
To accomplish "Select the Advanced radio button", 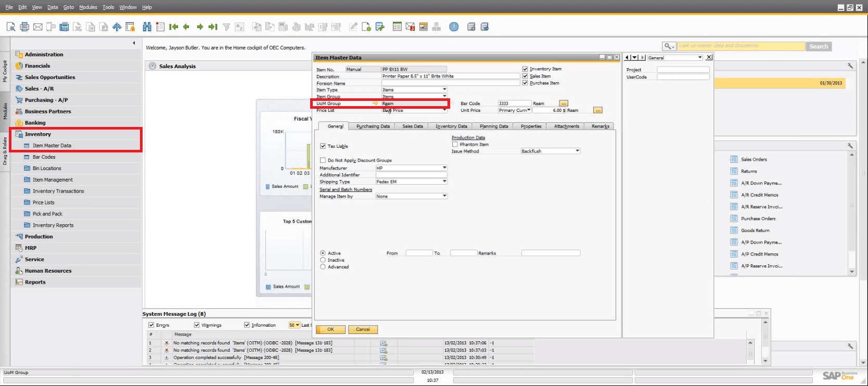I will pos(323,267).
